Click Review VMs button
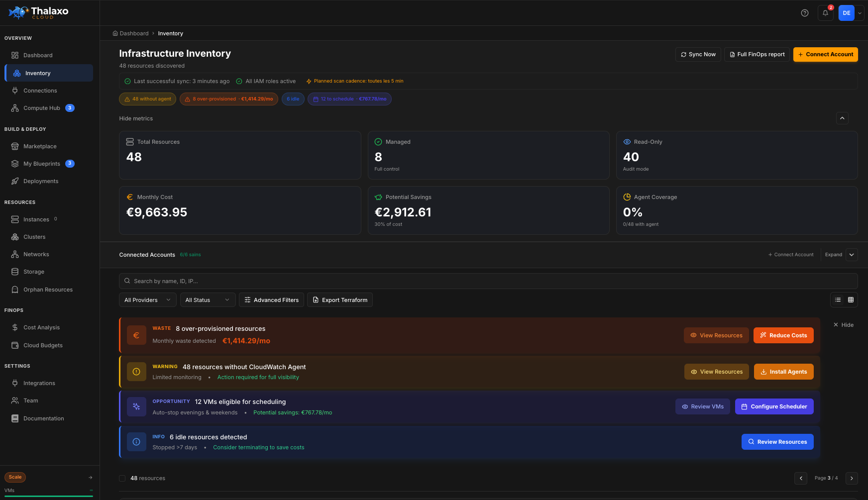The width and height of the screenshot is (868, 500). tap(703, 406)
